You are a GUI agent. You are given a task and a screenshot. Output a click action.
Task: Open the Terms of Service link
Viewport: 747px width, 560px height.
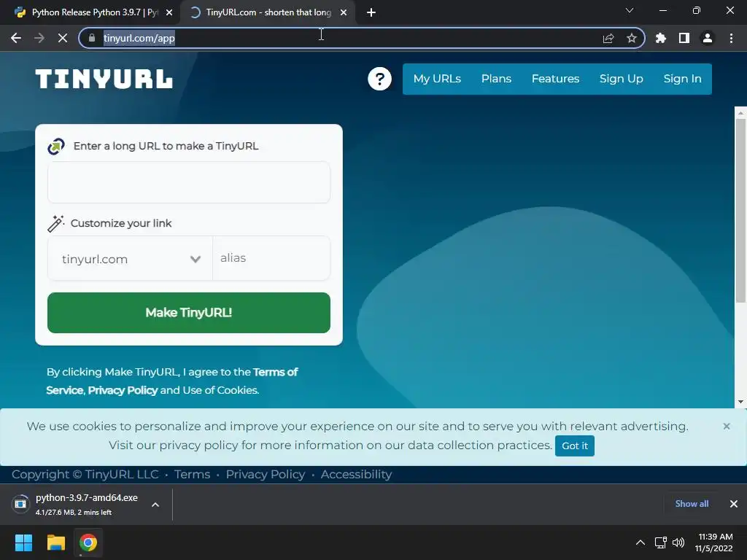click(x=172, y=381)
